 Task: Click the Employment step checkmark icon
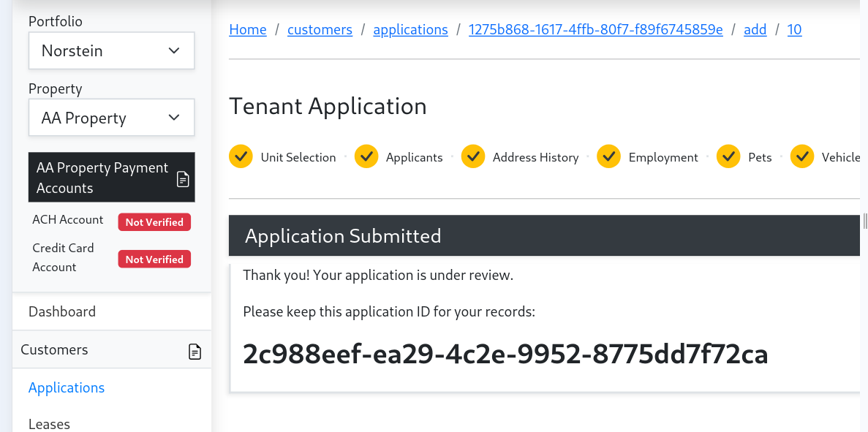coord(609,156)
